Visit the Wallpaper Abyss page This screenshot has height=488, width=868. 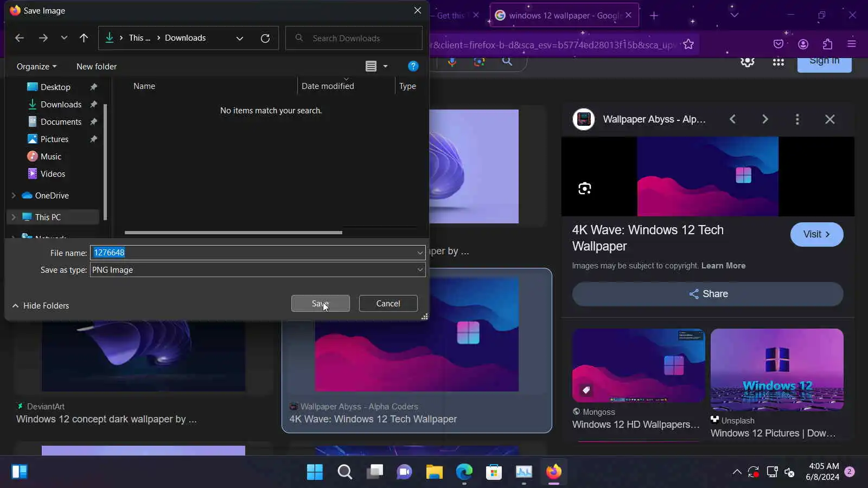[817, 234]
